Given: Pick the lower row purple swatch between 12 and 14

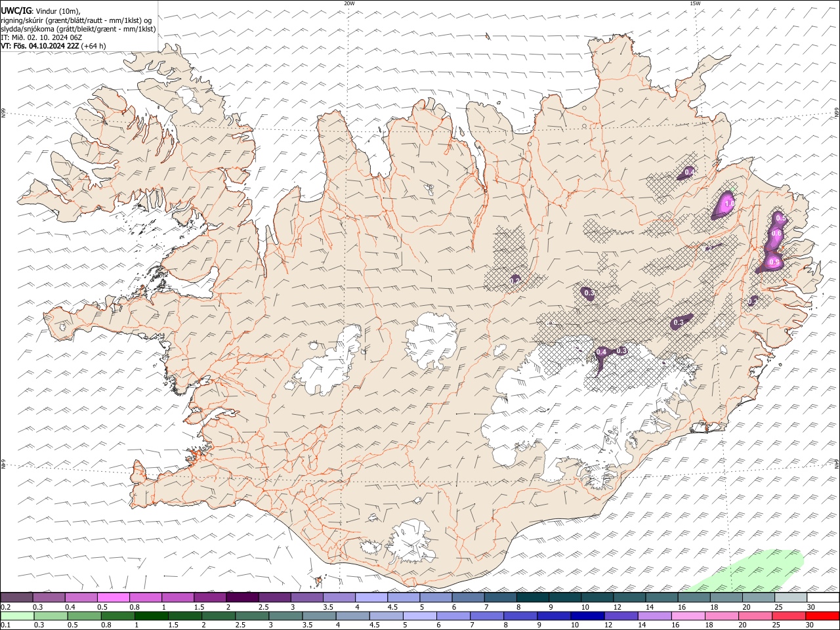Looking at the screenshot, I should [x=621, y=616].
